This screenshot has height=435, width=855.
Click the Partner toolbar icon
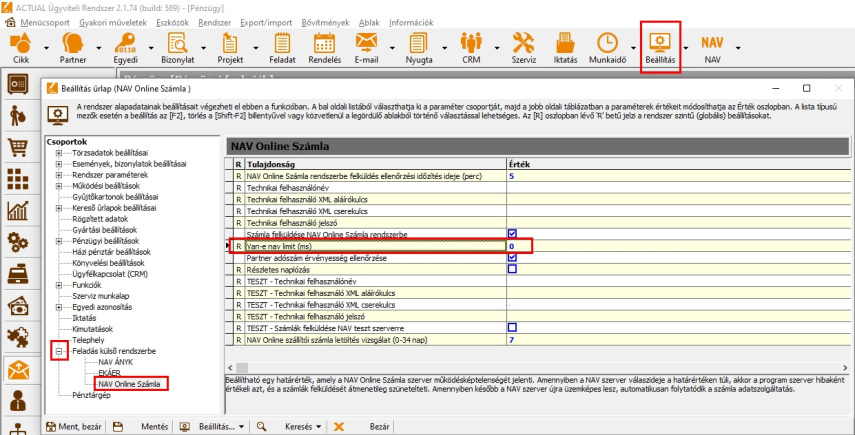point(73,42)
